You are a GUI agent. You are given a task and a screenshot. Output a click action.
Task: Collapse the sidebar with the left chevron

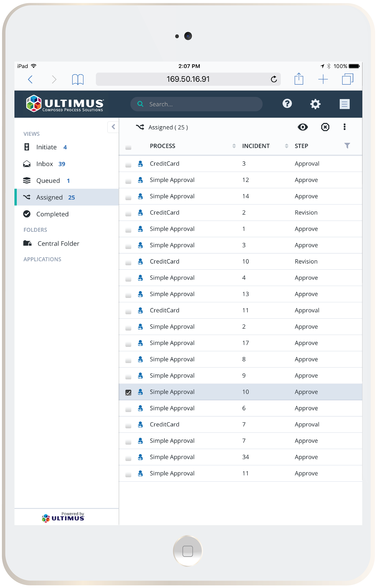click(x=113, y=127)
